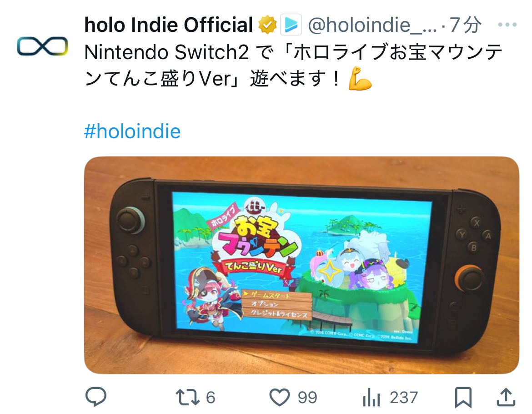Bookmark this holo Indie post
The height and width of the screenshot is (414, 532).
pos(463,397)
